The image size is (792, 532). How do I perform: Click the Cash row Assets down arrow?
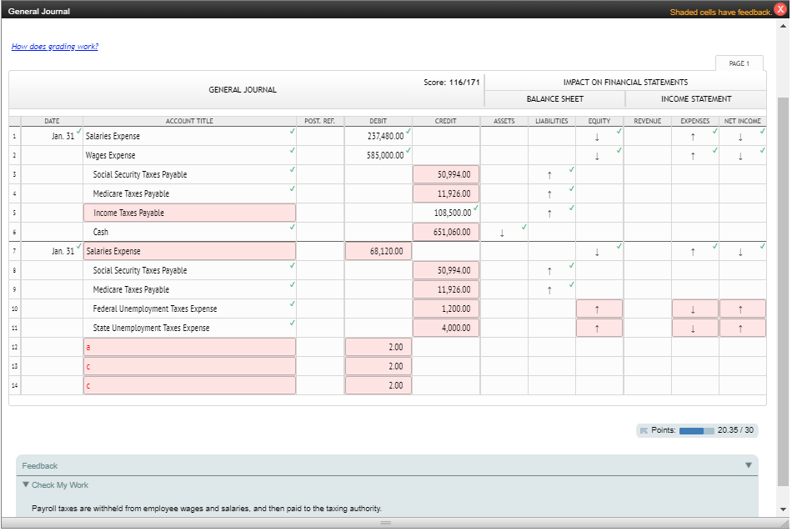[x=502, y=233]
